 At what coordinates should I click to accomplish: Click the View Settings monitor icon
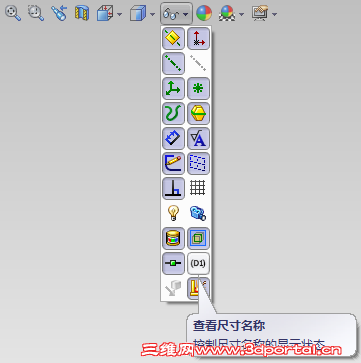(260, 14)
